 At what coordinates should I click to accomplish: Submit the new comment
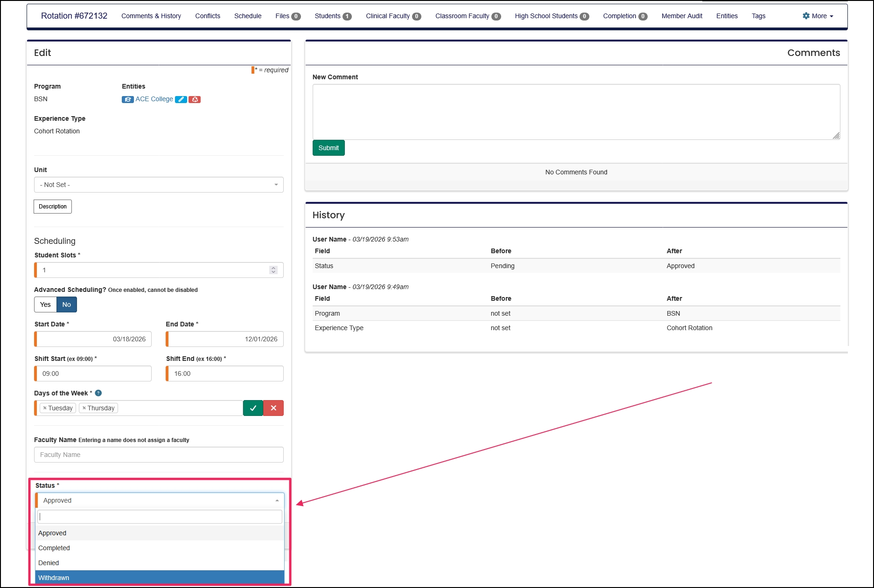pyautogui.click(x=329, y=148)
